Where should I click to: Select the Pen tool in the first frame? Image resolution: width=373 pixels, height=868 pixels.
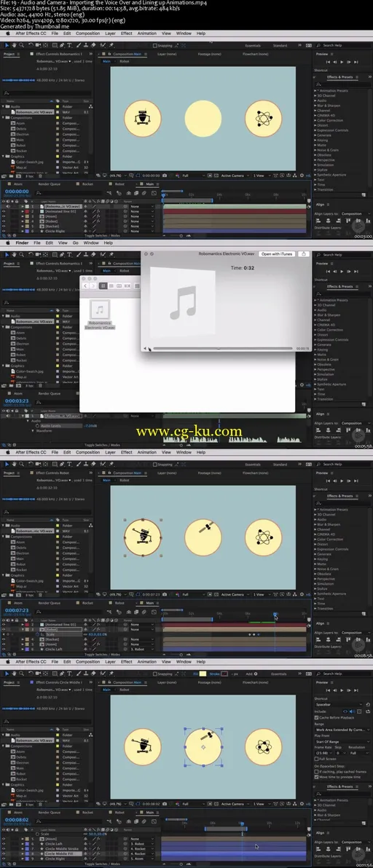coord(62,44)
